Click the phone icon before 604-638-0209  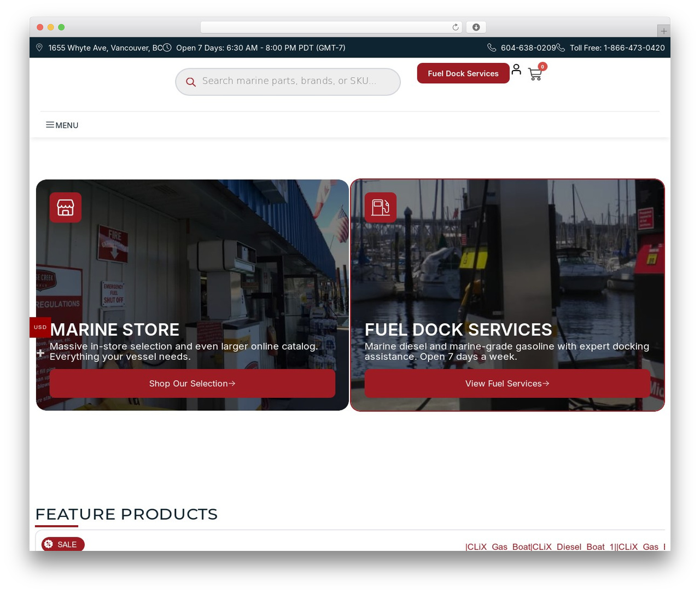(x=492, y=48)
